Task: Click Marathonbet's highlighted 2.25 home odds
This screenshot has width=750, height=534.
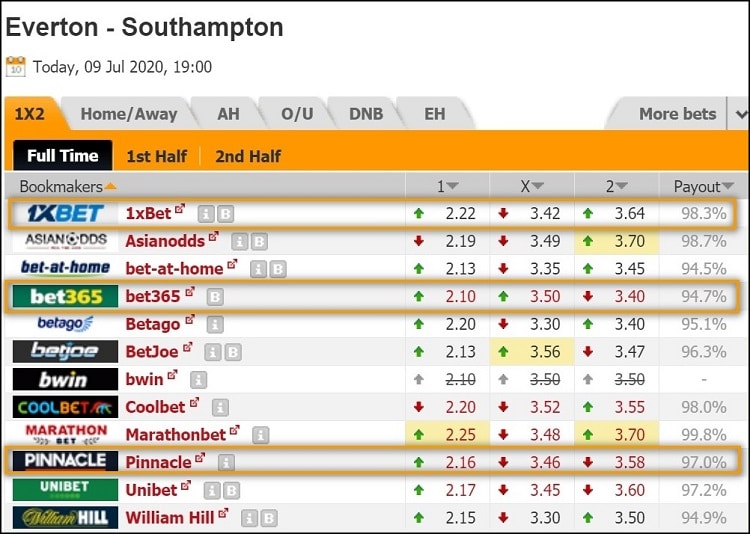Action: click(x=460, y=435)
